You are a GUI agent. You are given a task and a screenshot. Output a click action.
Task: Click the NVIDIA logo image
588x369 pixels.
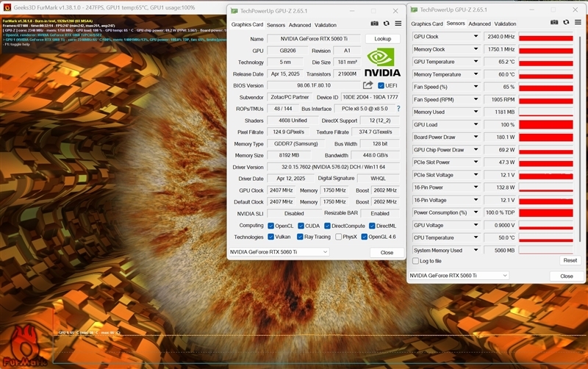point(382,62)
